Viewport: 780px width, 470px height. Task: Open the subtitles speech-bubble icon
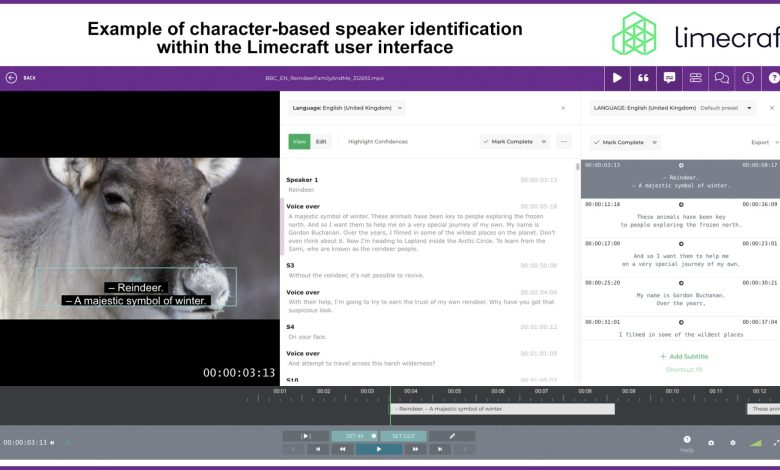(x=669, y=77)
